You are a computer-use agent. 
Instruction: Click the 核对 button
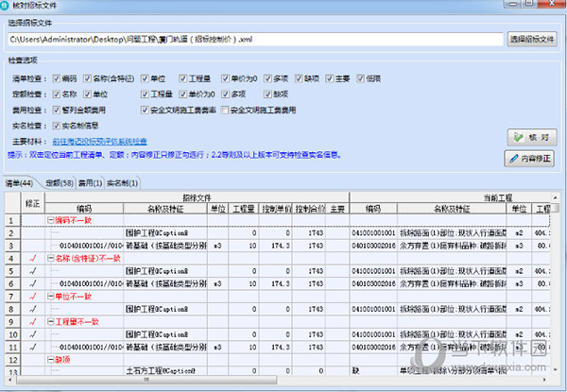pos(532,138)
